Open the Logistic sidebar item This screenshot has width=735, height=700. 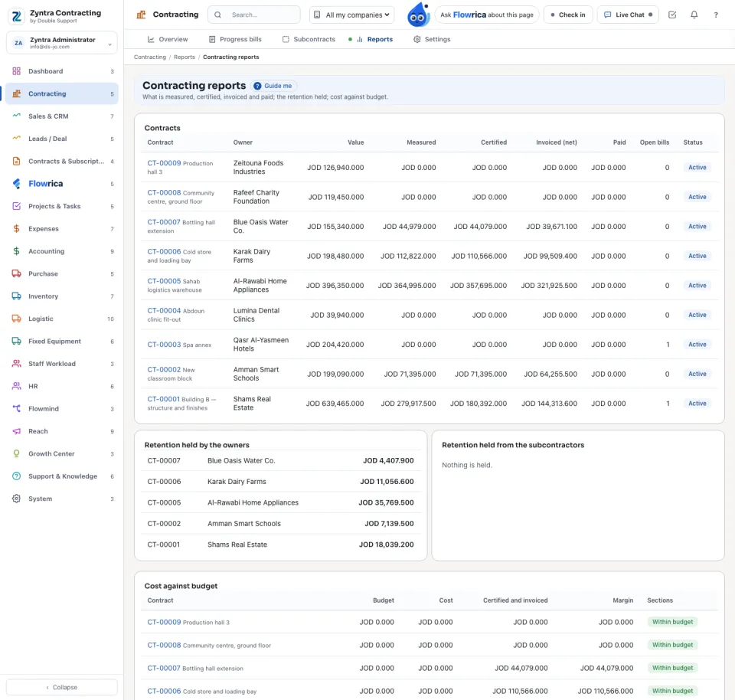coord(62,319)
